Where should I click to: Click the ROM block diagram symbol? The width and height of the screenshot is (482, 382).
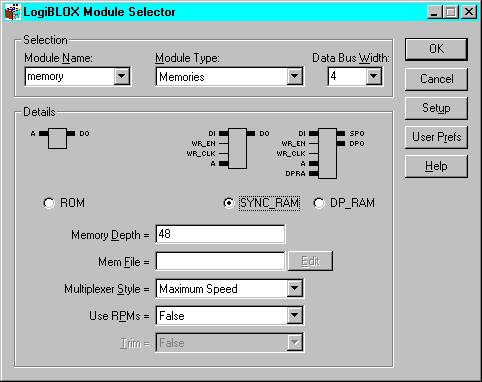57,138
